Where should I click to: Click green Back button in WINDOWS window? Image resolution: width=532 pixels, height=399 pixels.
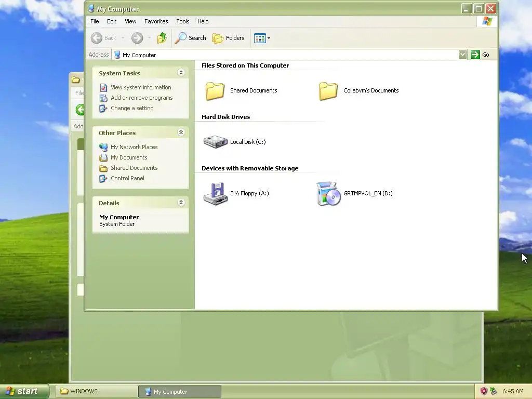click(80, 110)
